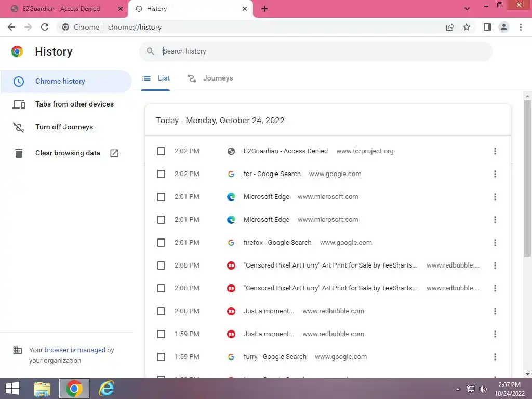Select checkbox for tor - Google Search entry
This screenshot has height=399, width=532.
[x=161, y=174]
